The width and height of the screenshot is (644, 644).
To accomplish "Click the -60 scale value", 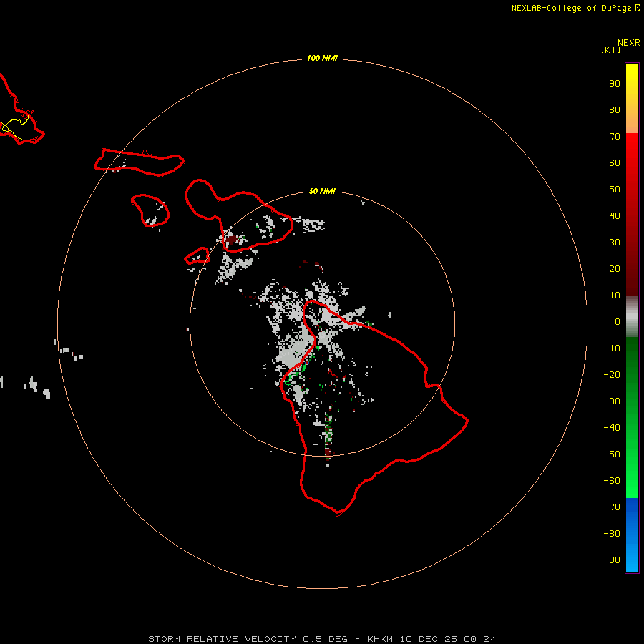I will tap(612, 481).
